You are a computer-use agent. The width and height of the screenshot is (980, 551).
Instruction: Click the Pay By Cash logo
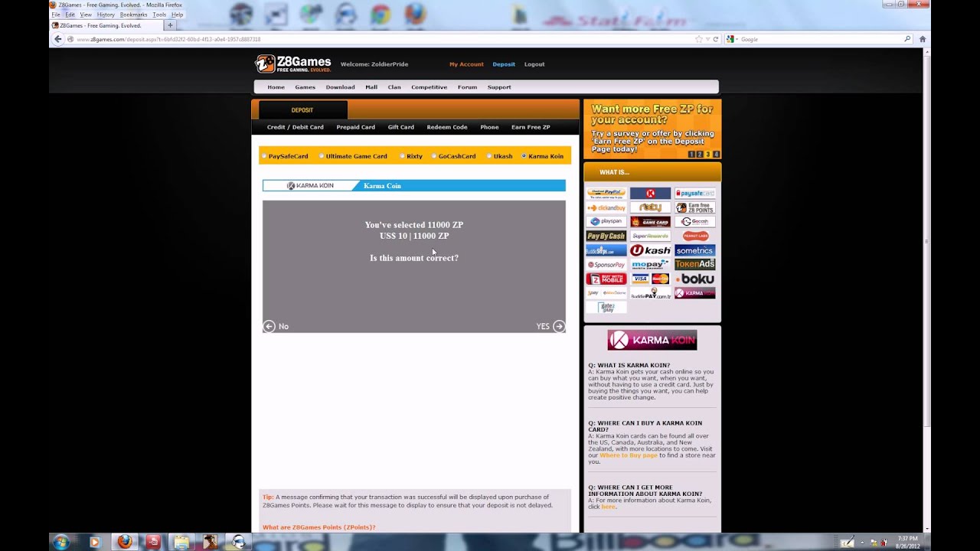pyautogui.click(x=606, y=236)
